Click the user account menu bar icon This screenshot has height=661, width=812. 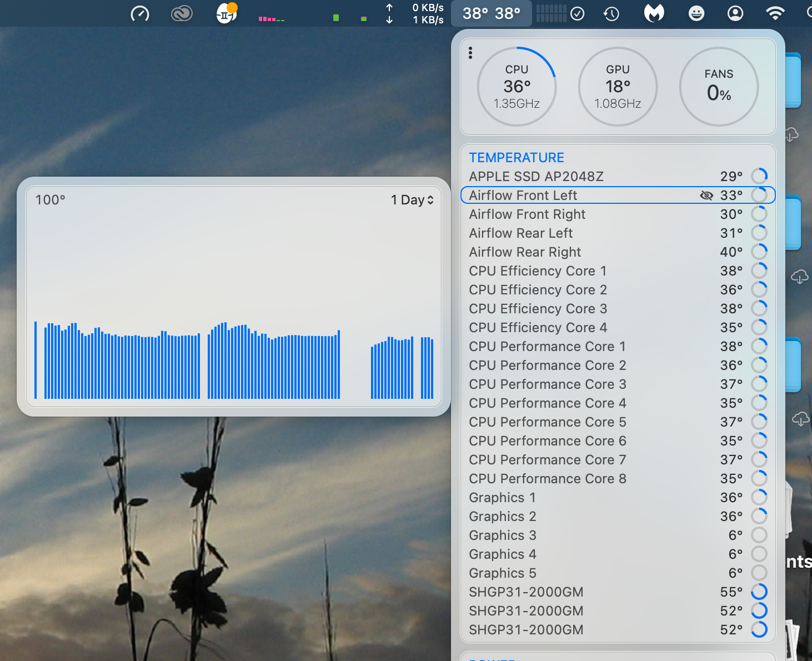(735, 13)
